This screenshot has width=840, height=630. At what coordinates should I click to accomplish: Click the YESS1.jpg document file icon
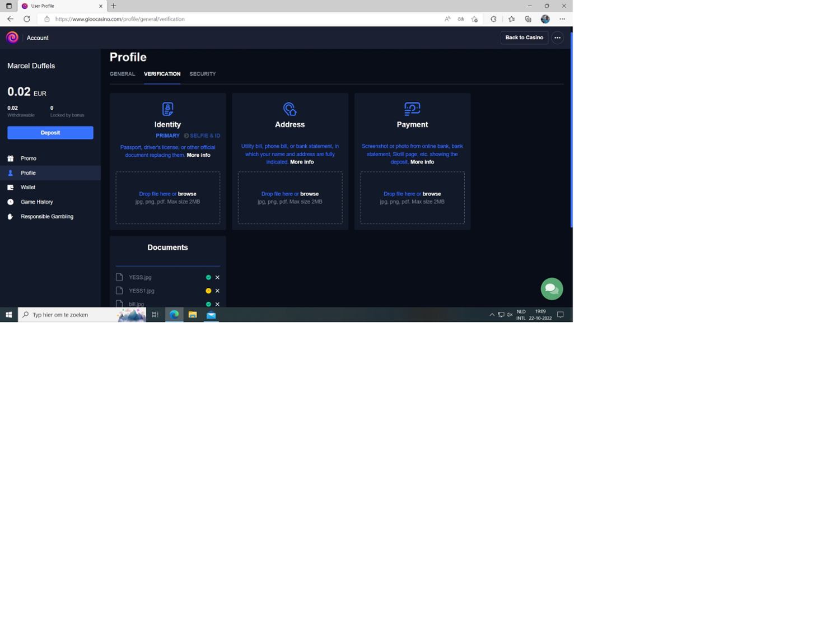[119, 291]
